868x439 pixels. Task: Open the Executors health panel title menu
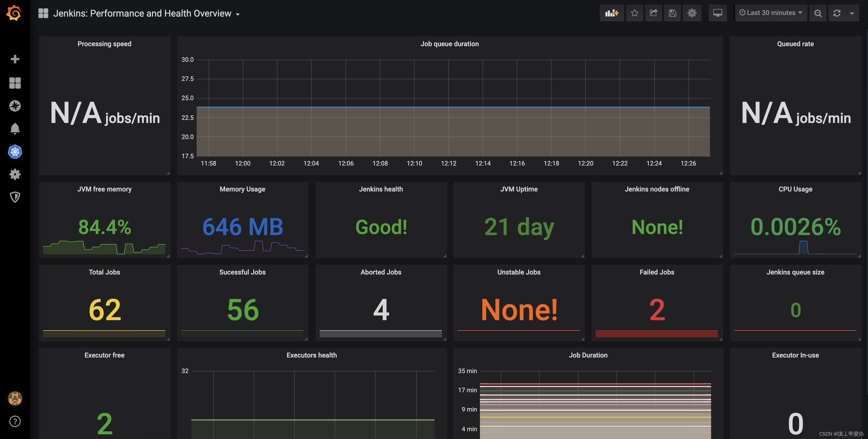point(312,355)
